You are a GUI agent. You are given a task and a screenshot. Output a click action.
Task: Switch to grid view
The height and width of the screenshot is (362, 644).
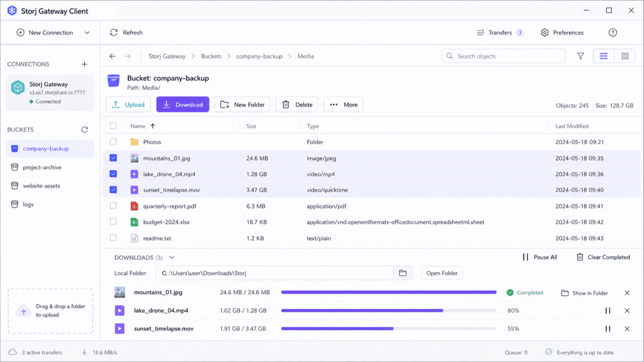click(625, 56)
